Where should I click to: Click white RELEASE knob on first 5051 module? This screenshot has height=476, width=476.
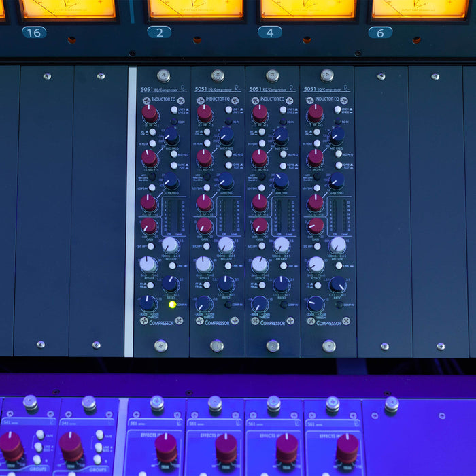coord(170,245)
